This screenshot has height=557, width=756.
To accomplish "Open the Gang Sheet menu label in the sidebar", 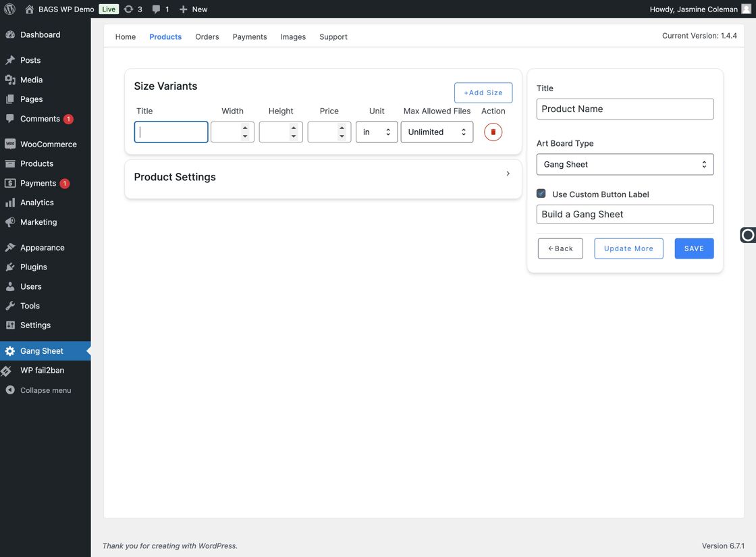I will 41,351.
